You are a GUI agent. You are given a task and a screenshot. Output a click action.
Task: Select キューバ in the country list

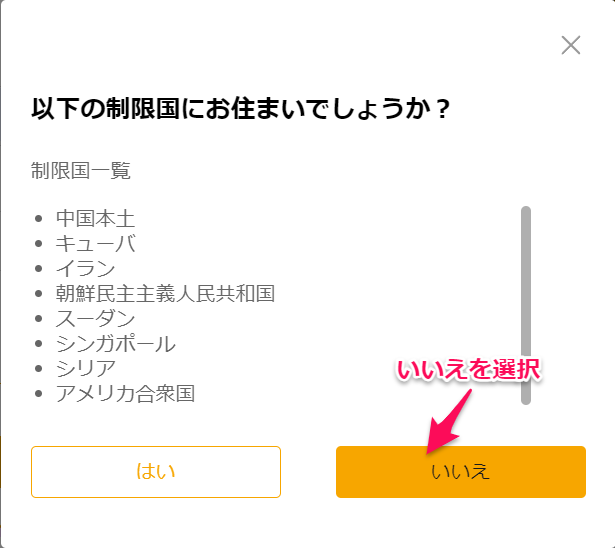click(96, 244)
